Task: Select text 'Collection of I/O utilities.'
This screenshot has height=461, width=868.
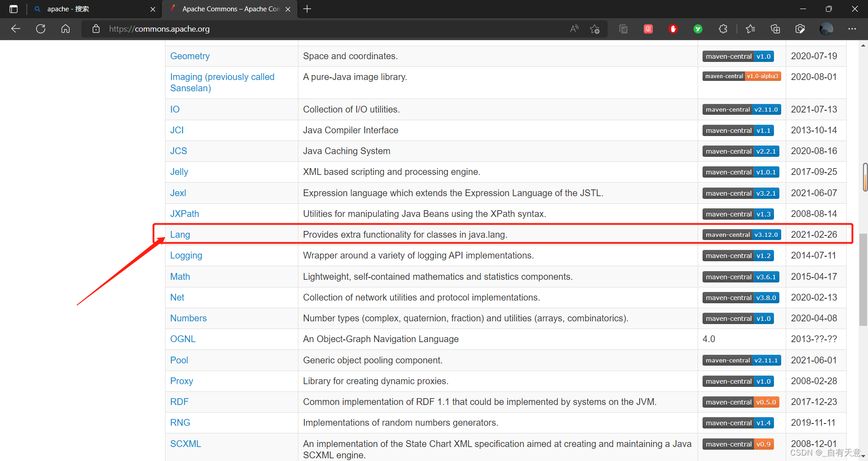Action: (x=351, y=109)
